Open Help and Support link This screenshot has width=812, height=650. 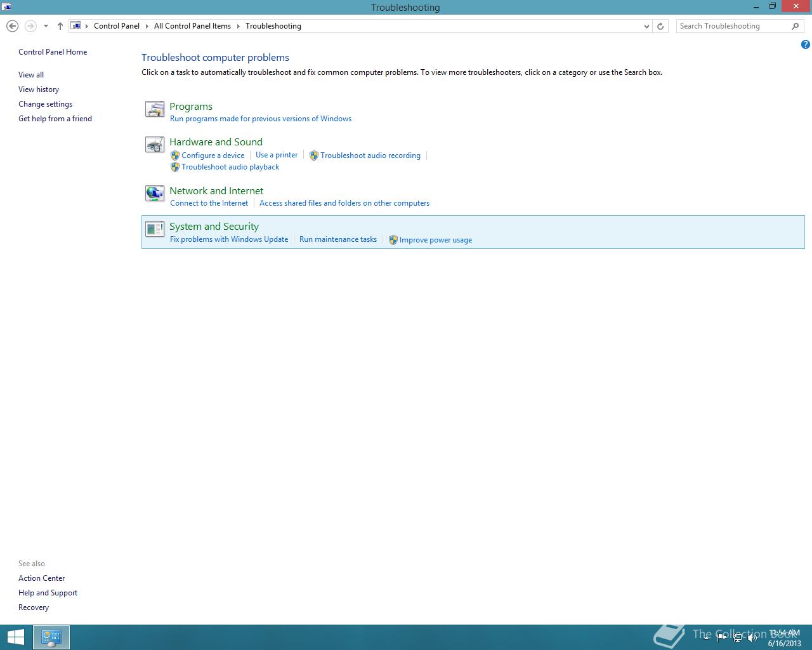point(48,593)
